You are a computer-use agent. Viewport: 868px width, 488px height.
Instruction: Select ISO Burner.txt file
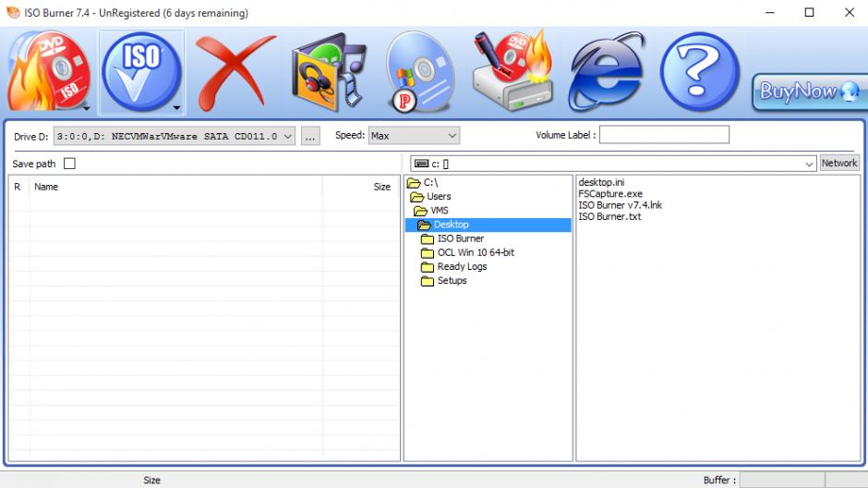[609, 216]
